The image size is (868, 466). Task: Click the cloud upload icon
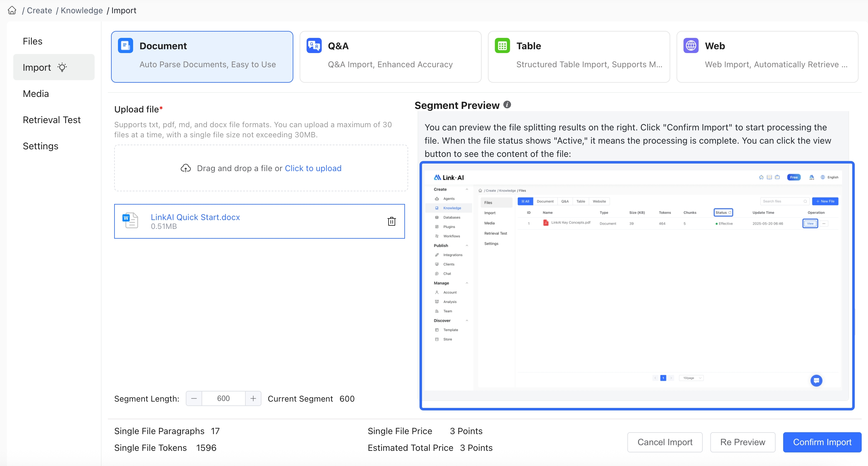(x=186, y=168)
